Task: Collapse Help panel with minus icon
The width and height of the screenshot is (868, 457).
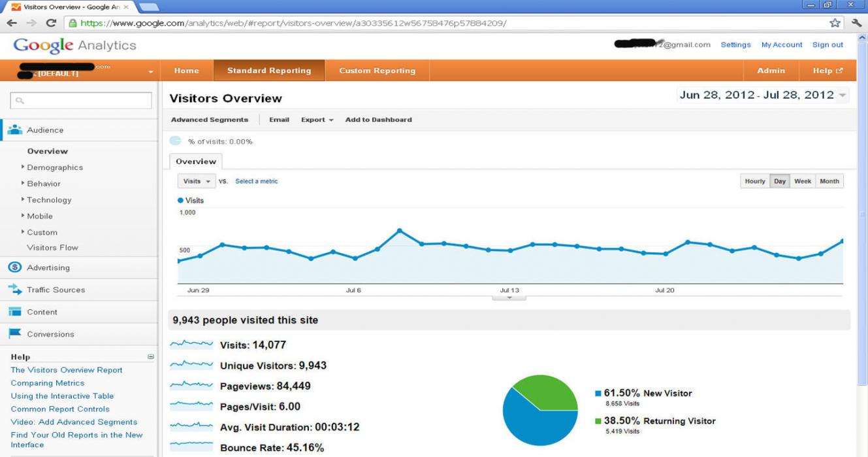Action: (x=151, y=357)
